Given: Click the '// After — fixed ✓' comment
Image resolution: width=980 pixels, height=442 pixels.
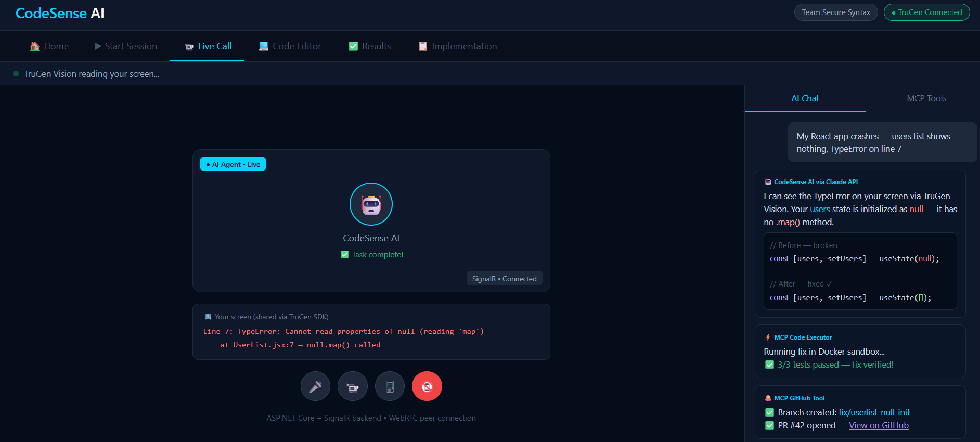Looking at the screenshot, I should click(801, 284).
